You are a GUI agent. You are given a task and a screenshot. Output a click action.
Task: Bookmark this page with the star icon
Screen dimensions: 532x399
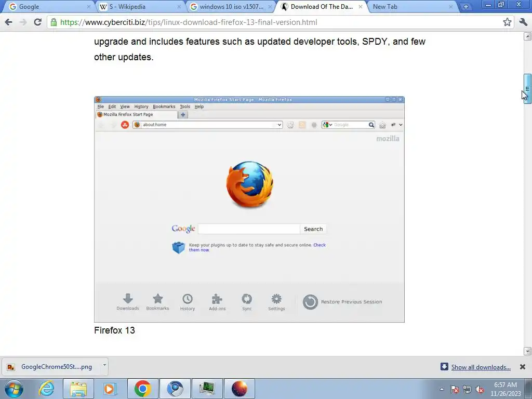[507, 22]
